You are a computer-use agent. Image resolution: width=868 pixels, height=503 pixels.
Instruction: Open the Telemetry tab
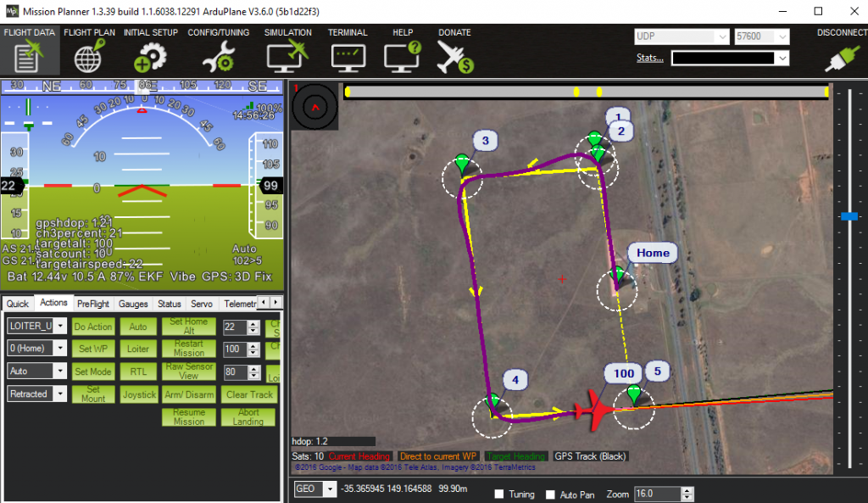(240, 304)
